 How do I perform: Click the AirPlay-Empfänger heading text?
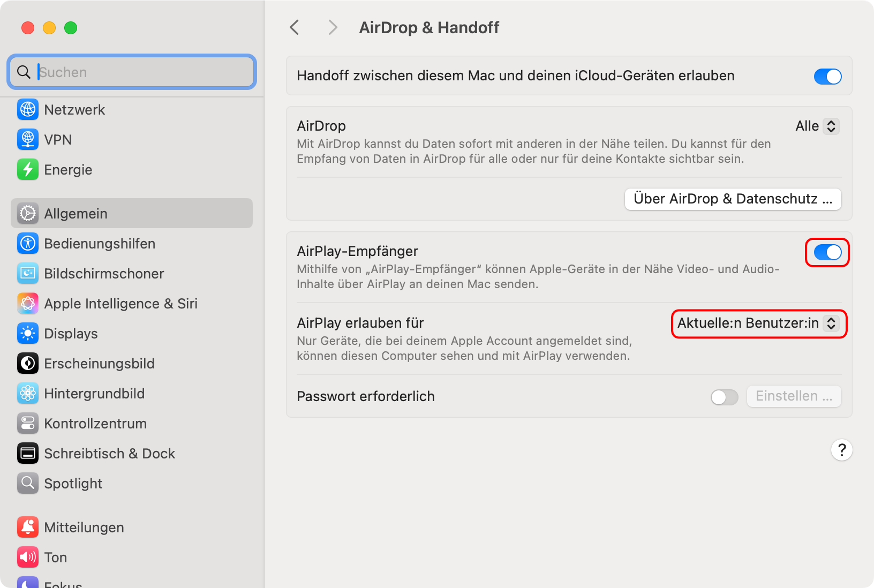[x=358, y=252]
